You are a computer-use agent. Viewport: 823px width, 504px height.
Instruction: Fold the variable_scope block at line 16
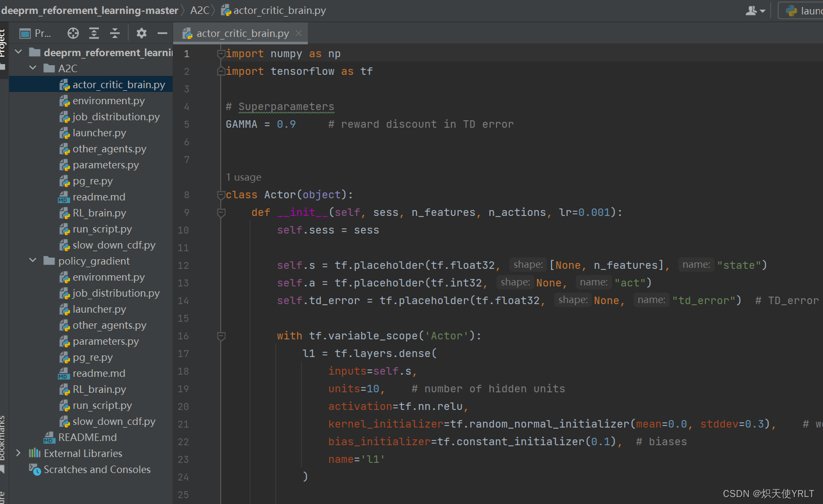(221, 336)
